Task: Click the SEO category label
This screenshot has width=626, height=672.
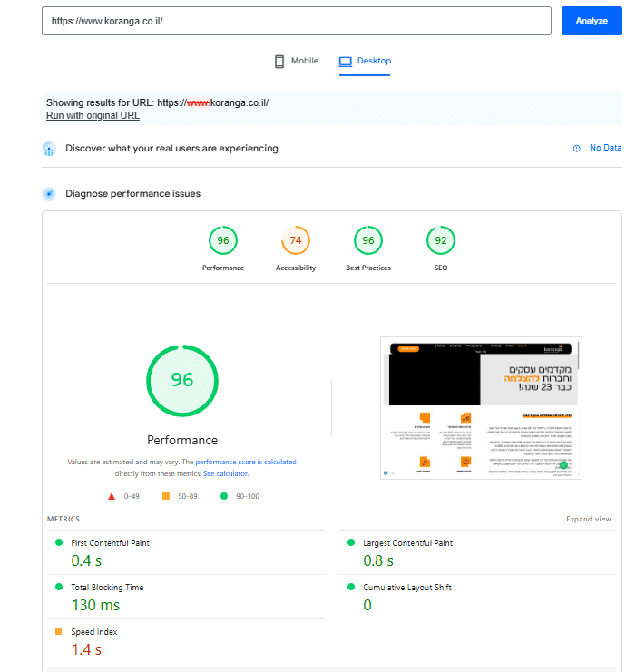Action: pyautogui.click(x=440, y=268)
